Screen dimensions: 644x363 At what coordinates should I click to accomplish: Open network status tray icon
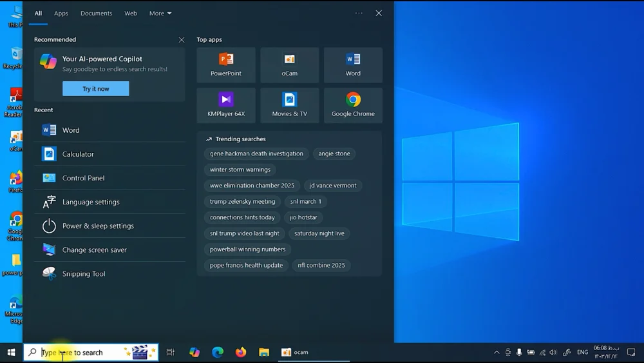542,352
